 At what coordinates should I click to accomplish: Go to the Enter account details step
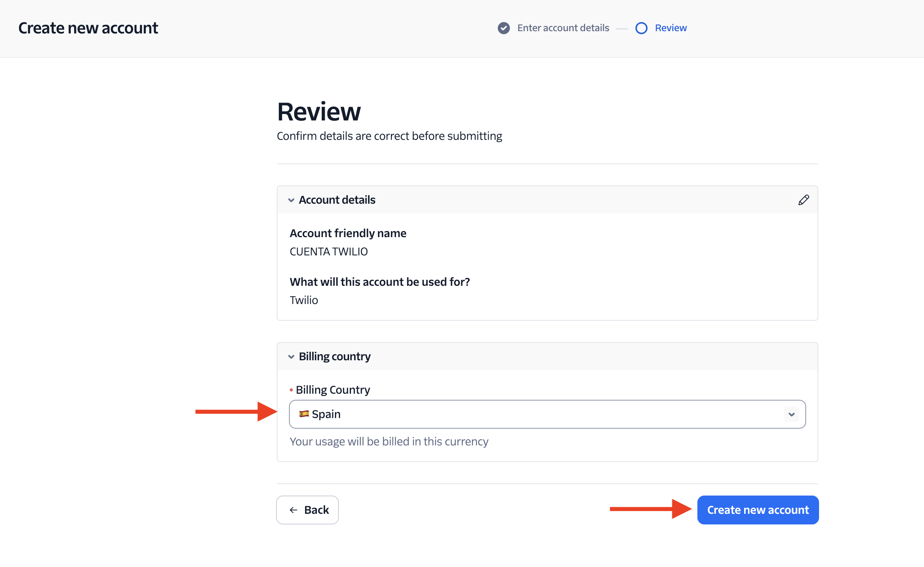point(563,28)
